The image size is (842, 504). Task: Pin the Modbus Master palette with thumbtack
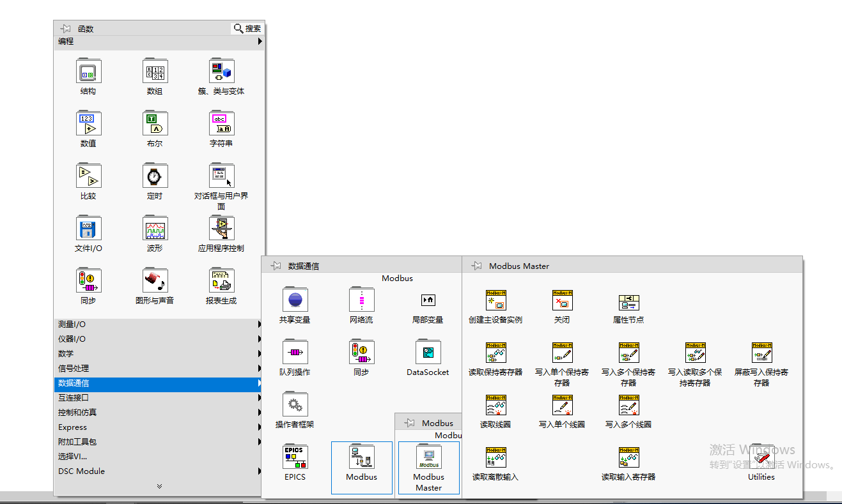pyautogui.click(x=477, y=266)
